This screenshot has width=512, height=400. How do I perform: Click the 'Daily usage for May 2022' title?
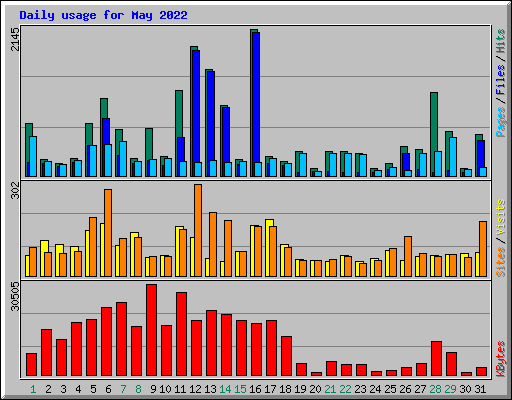[103, 15]
